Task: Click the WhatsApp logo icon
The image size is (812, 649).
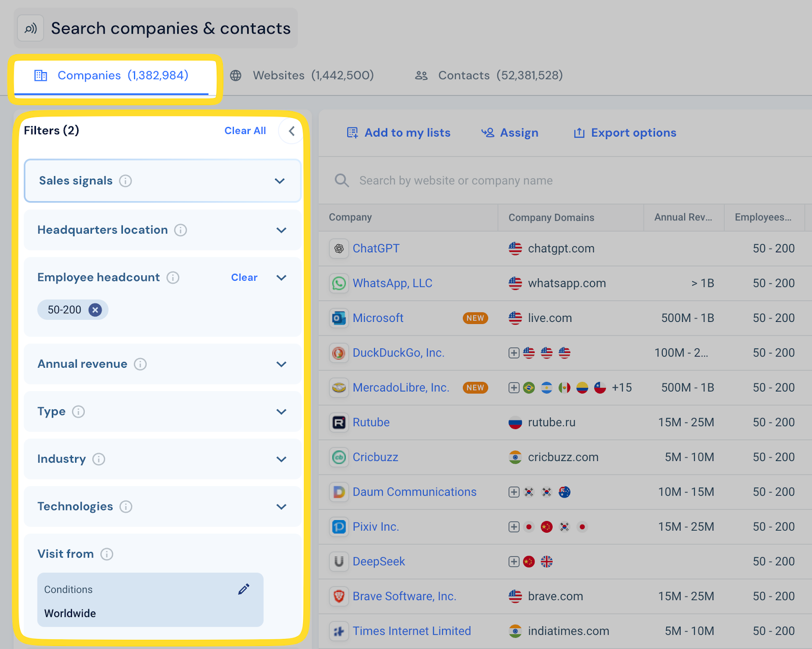Action: tap(339, 283)
